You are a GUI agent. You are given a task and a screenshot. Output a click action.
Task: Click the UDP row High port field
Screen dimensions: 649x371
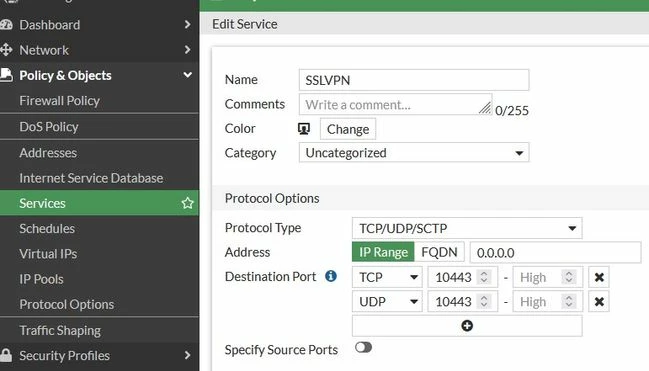coord(548,302)
